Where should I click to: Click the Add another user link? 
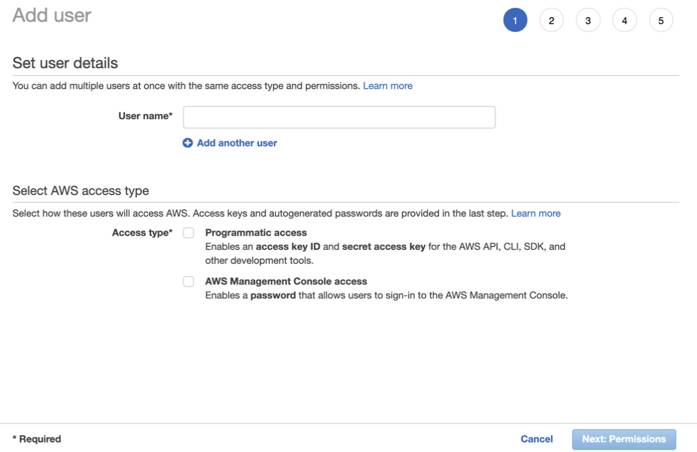(x=237, y=143)
